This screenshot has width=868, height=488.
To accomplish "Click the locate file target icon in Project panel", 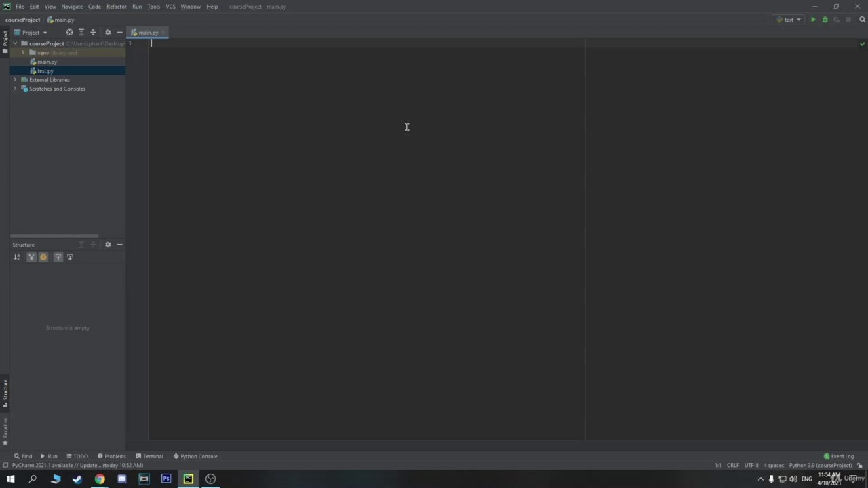I will [69, 33].
